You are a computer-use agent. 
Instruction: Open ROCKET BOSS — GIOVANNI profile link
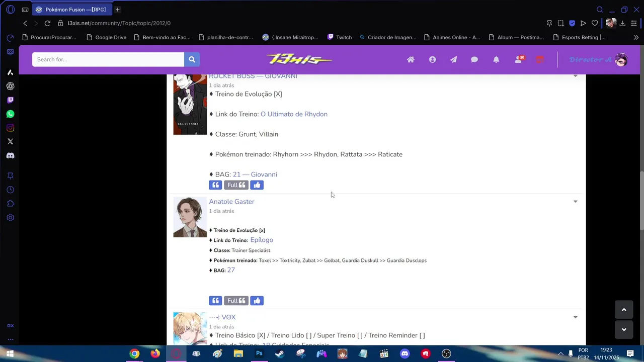point(253,76)
